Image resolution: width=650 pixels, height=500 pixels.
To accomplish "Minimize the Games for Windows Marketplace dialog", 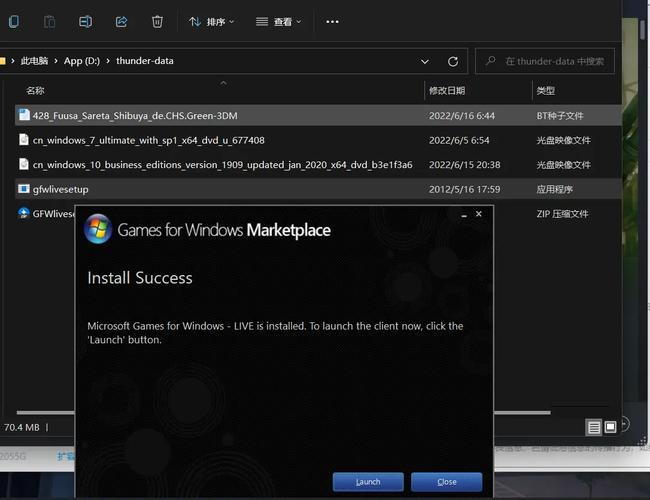I will pyautogui.click(x=464, y=215).
